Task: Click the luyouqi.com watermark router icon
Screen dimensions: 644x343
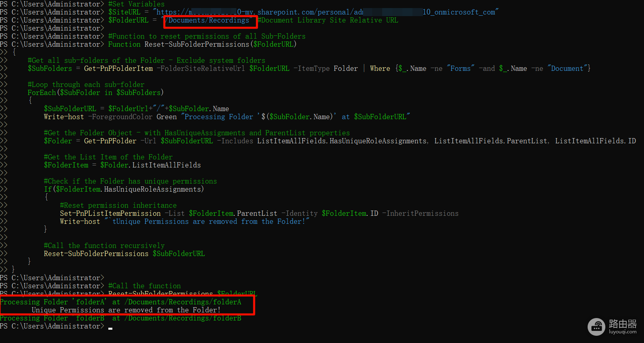Action: [x=597, y=327]
